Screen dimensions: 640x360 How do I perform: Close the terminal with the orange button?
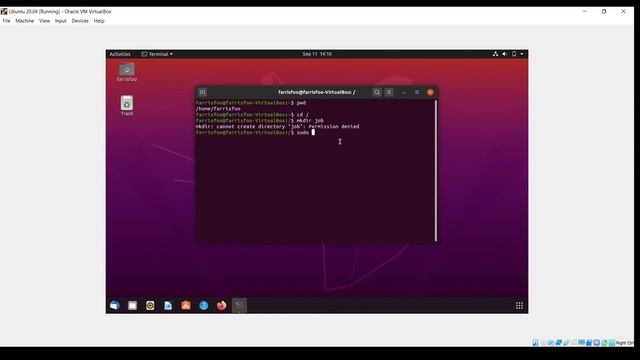[x=430, y=92]
